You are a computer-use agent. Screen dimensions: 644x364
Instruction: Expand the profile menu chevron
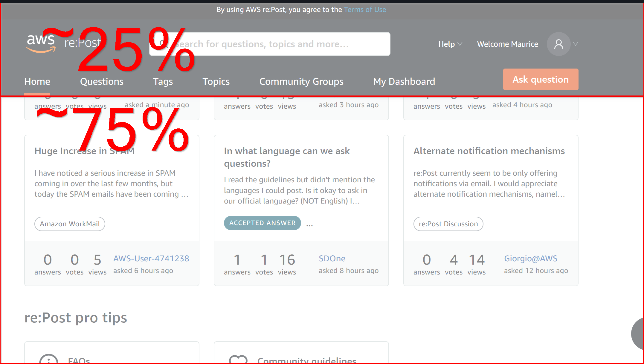coord(576,44)
